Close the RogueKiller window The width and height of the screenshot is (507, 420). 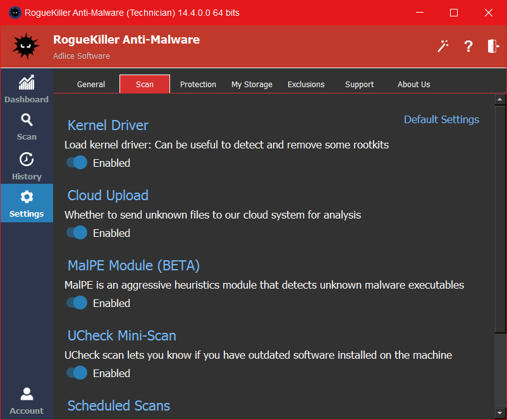coord(489,13)
